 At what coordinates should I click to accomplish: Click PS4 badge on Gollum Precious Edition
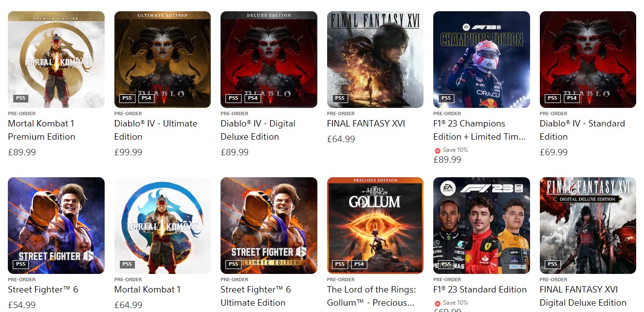359,264
